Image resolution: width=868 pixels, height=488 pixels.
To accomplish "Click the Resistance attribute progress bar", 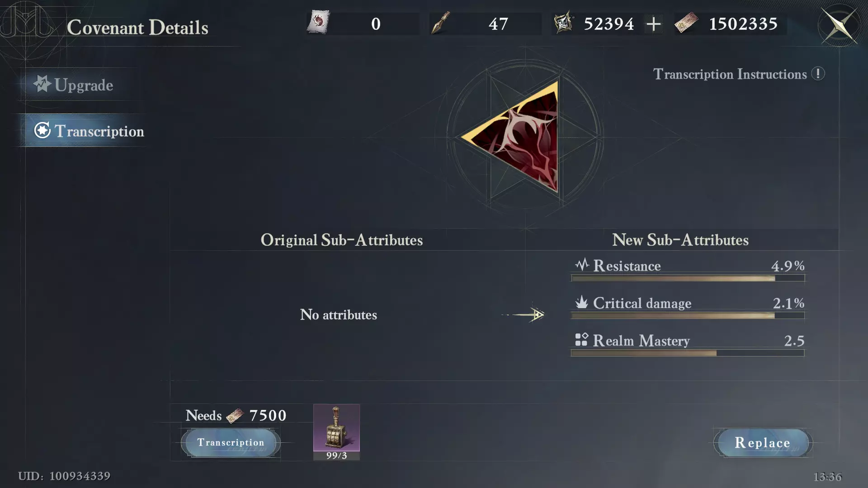I will click(688, 278).
